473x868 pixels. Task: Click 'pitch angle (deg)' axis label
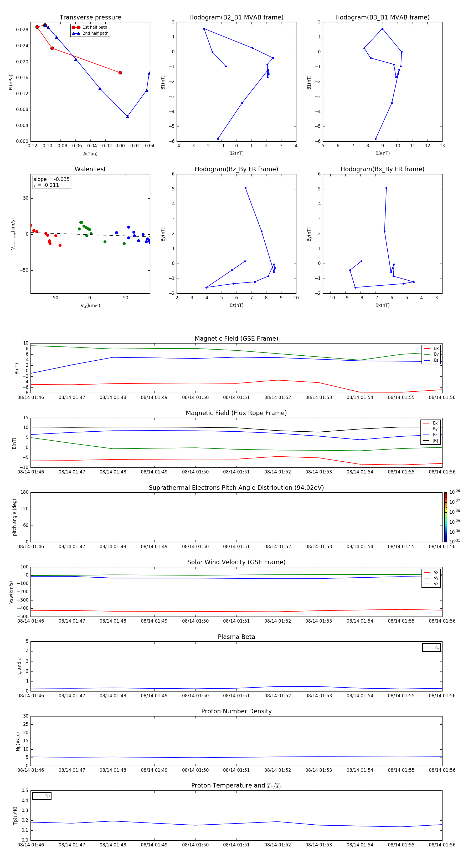(x=14, y=517)
